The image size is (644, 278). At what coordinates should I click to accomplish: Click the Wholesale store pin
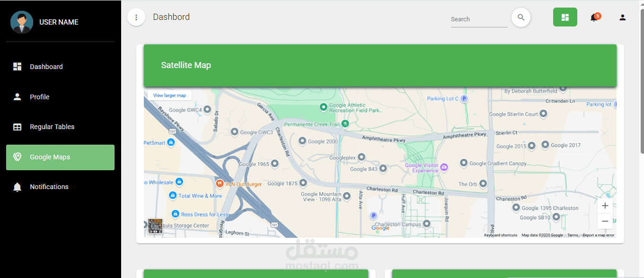coord(179,182)
